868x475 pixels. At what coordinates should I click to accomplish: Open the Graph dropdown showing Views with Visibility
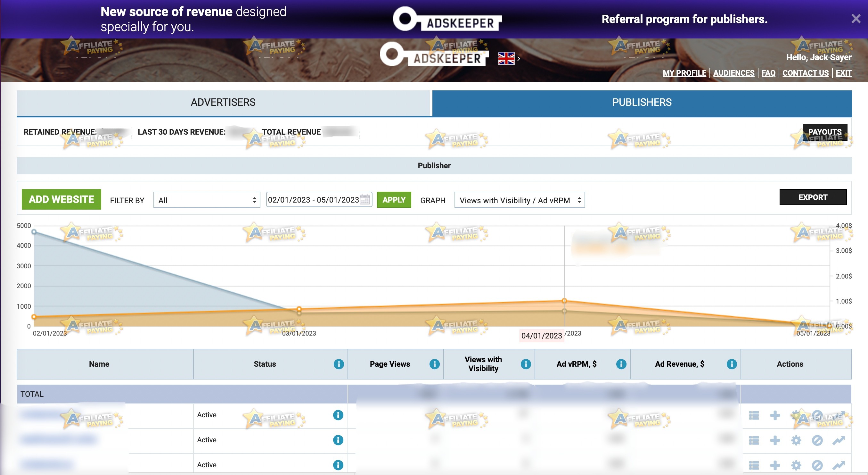519,200
